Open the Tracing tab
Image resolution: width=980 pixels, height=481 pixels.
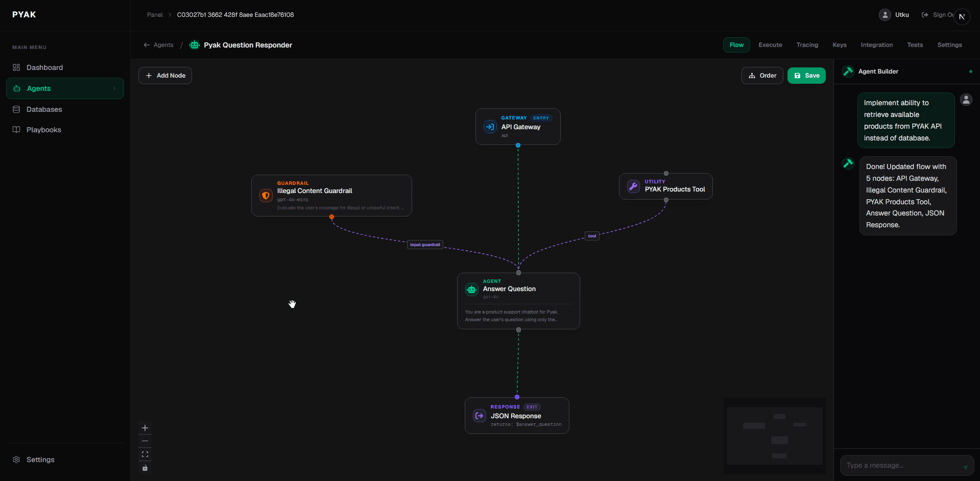coord(807,45)
